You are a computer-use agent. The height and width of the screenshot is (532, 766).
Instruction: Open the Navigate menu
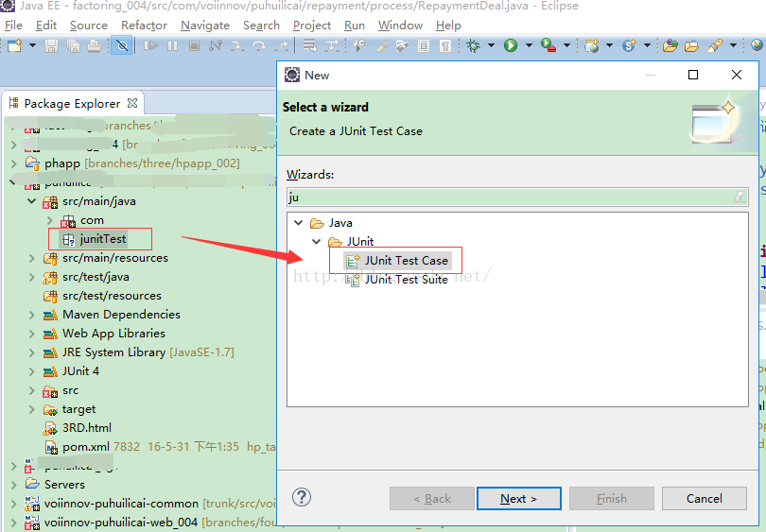click(x=205, y=26)
